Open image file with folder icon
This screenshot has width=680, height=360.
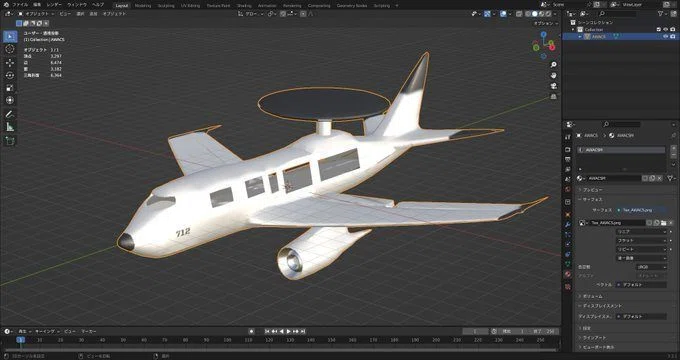tap(664, 223)
